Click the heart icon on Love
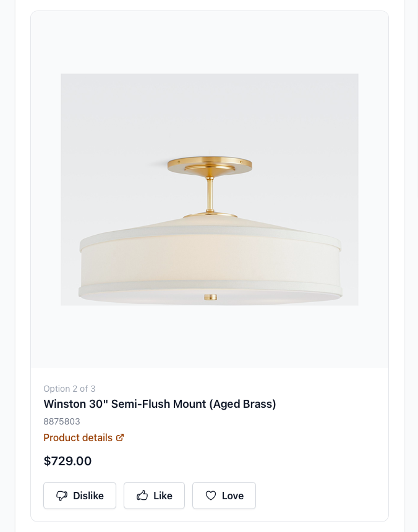The height and width of the screenshot is (532, 418). 210,496
